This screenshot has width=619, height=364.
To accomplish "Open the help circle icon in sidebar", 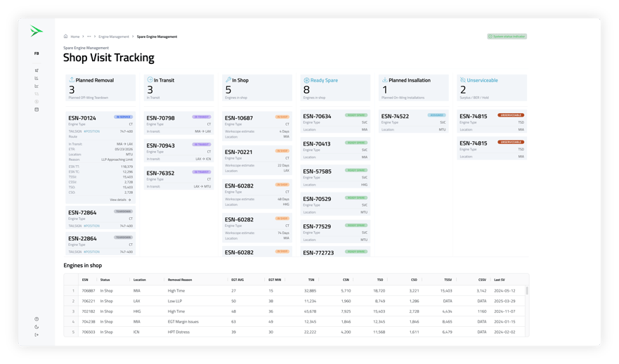I will coord(37,319).
